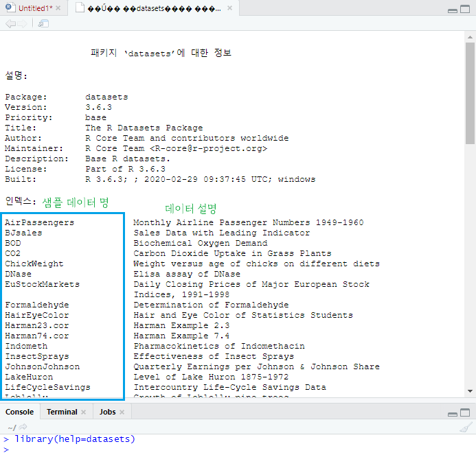Click 'Level of Lake Huron 1875-1972' text
The width and height of the screenshot is (476, 455).
pos(211,377)
